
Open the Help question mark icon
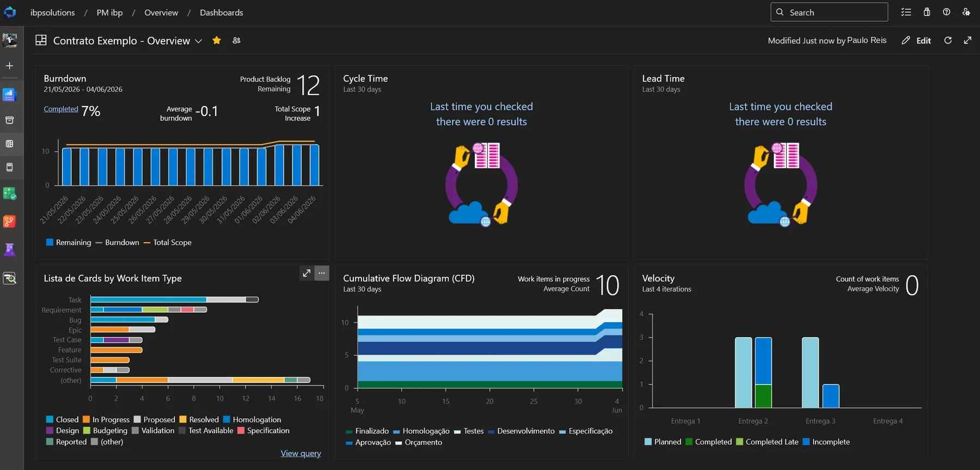947,12
